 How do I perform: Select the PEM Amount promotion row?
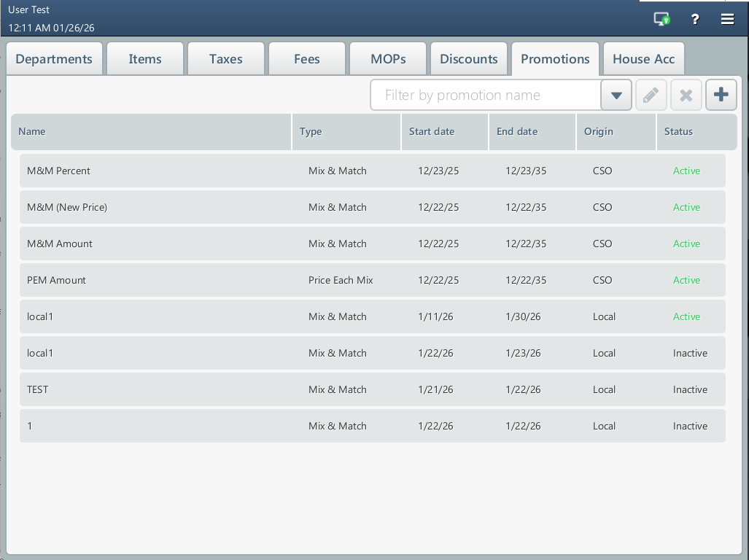[x=372, y=280]
